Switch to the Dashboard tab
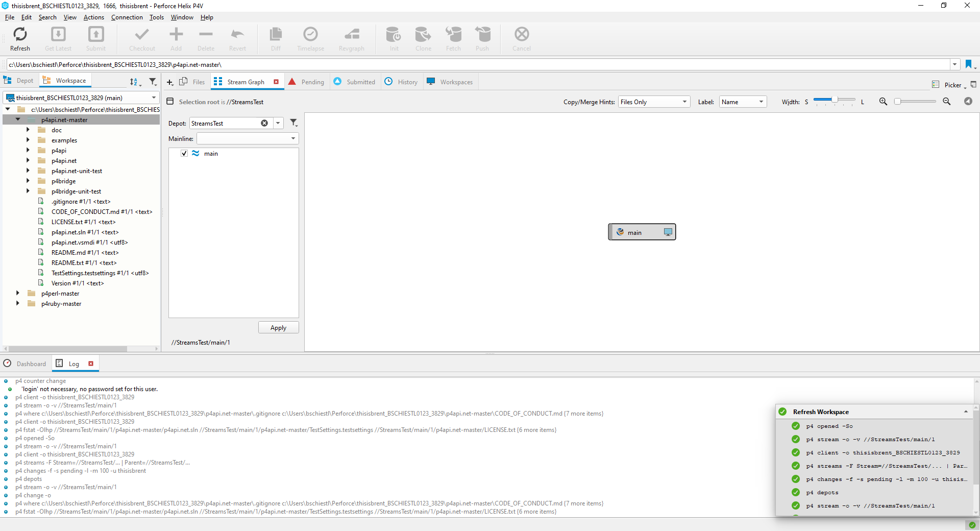Screen dimensions: 980x531 coord(25,364)
